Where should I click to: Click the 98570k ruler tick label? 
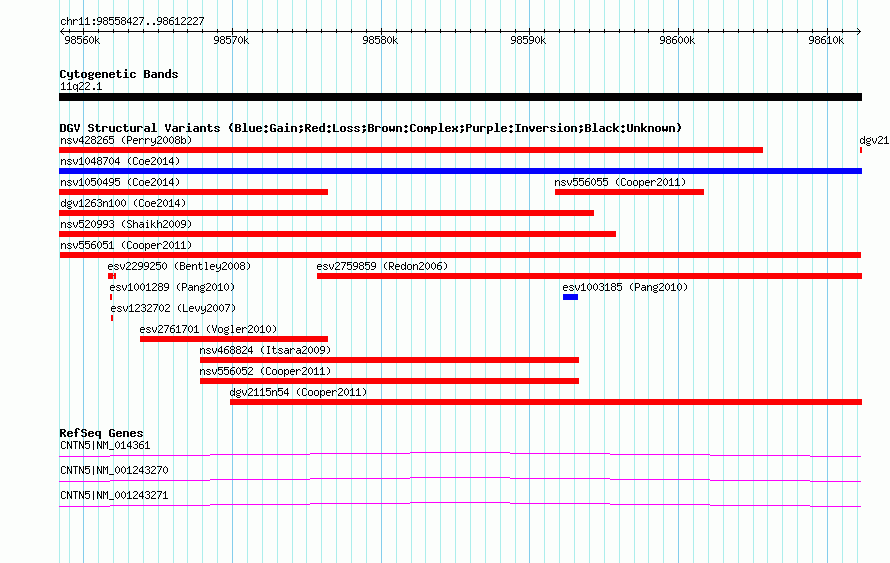pyautogui.click(x=231, y=40)
